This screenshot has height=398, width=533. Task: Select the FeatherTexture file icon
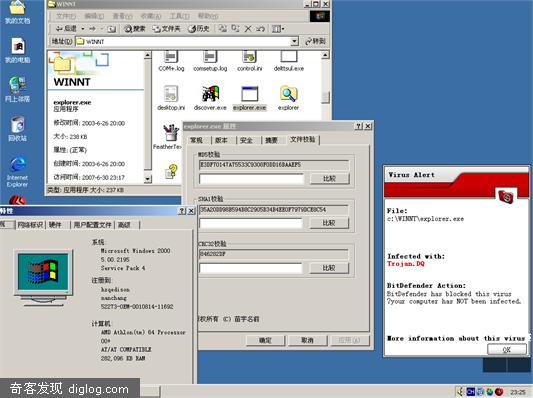click(168, 137)
